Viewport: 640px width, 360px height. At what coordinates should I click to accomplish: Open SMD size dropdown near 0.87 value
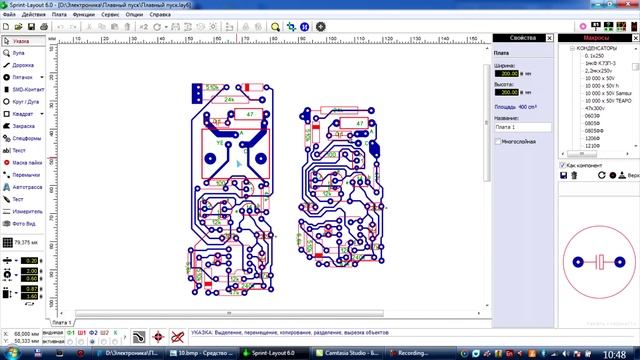pyautogui.click(x=16, y=293)
